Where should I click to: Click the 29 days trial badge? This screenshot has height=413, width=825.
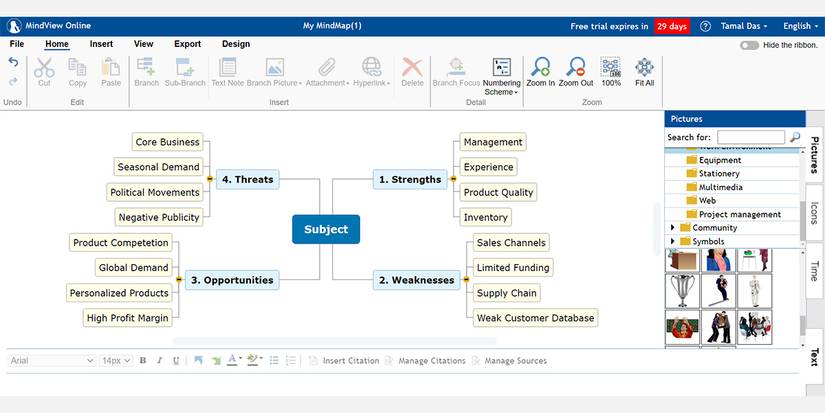tap(672, 26)
